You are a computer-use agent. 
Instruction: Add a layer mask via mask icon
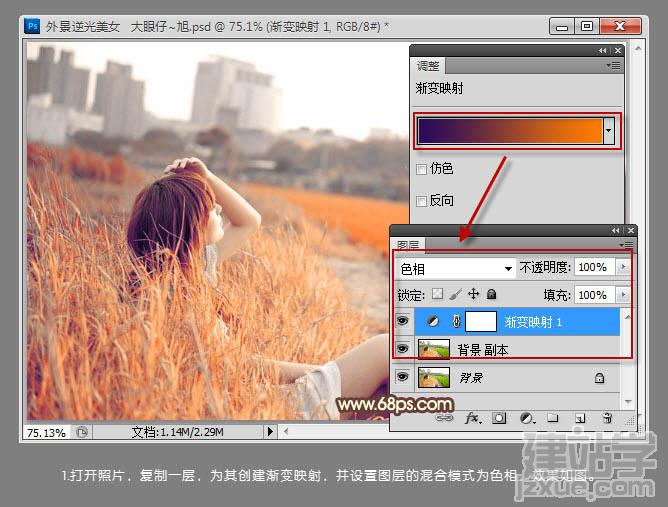pos(499,418)
